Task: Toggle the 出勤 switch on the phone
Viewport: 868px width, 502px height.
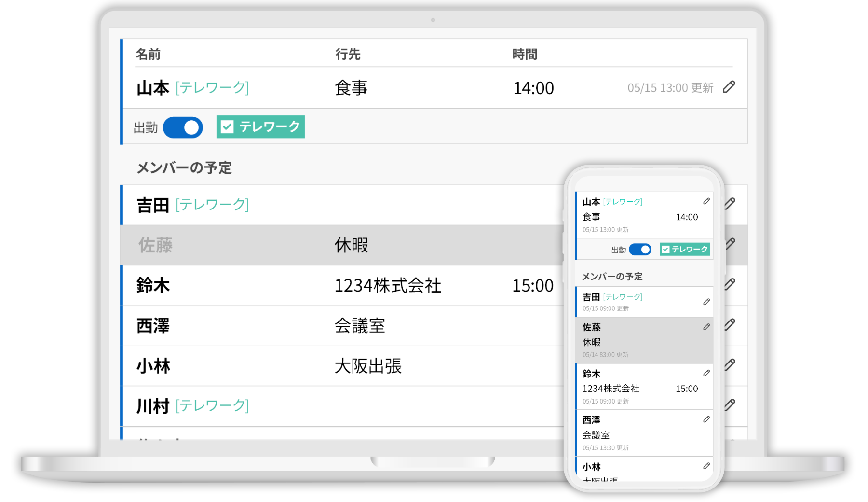Action: click(640, 250)
